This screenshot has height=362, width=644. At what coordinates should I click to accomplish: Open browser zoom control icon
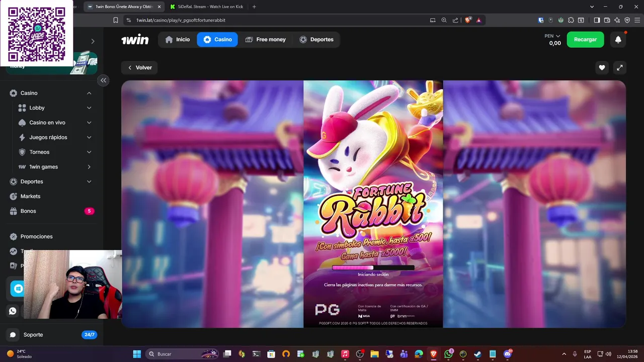[444, 20]
